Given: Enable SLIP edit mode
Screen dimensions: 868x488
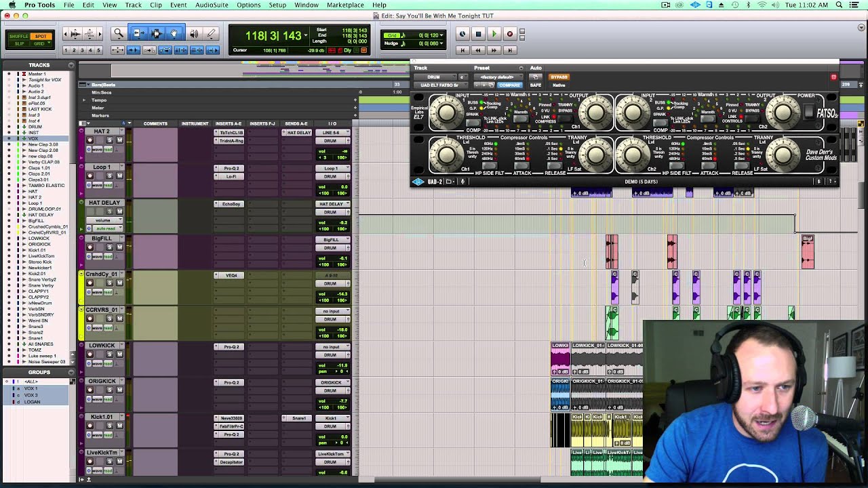Looking at the screenshot, I should 19,43.
